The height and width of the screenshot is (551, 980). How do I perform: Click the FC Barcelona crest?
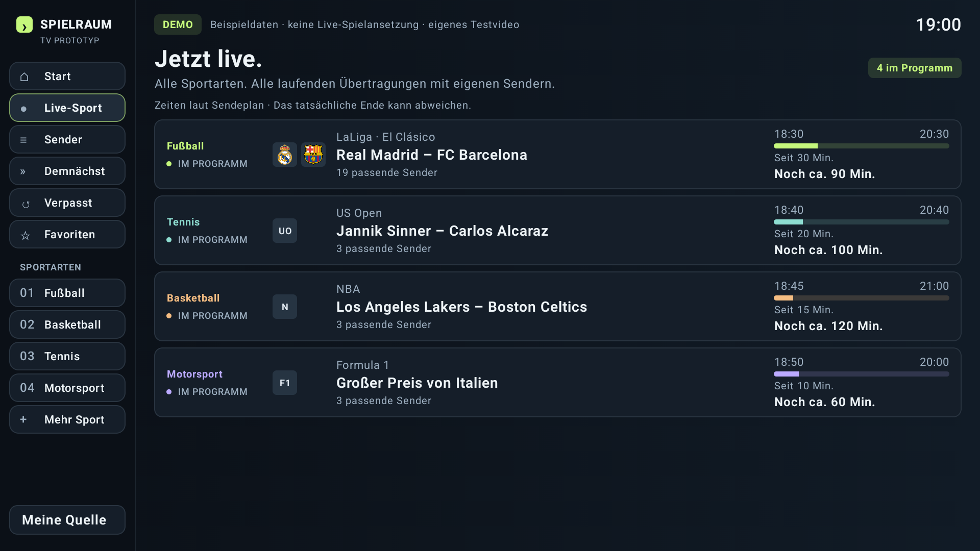pyautogui.click(x=313, y=155)
